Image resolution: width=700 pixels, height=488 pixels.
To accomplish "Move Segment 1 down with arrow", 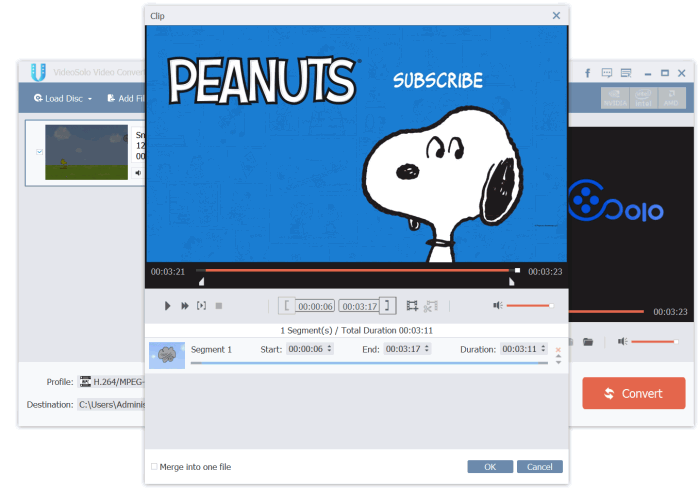I will 558,362.
